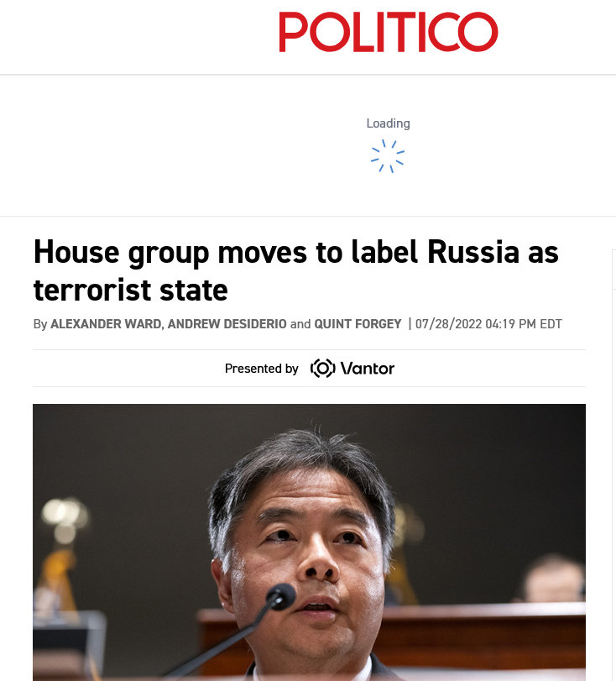This screenshot has height=681, width=616.
Task: Click the 07/28/2022 04:19 PM EDT timestamp
Action: (x=488, y=324)
